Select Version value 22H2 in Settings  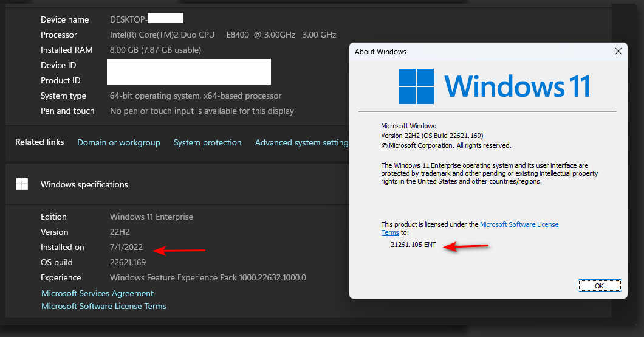click(120, 232)
